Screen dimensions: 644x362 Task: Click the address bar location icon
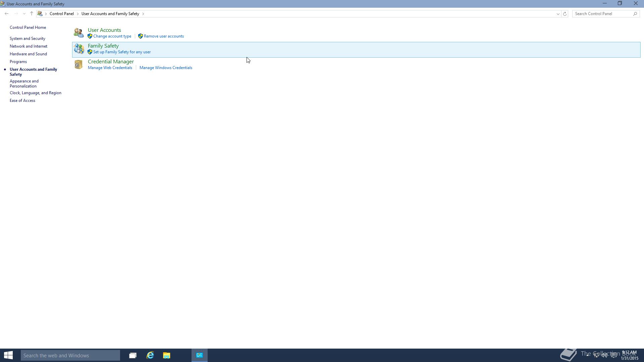coord(40,14)
